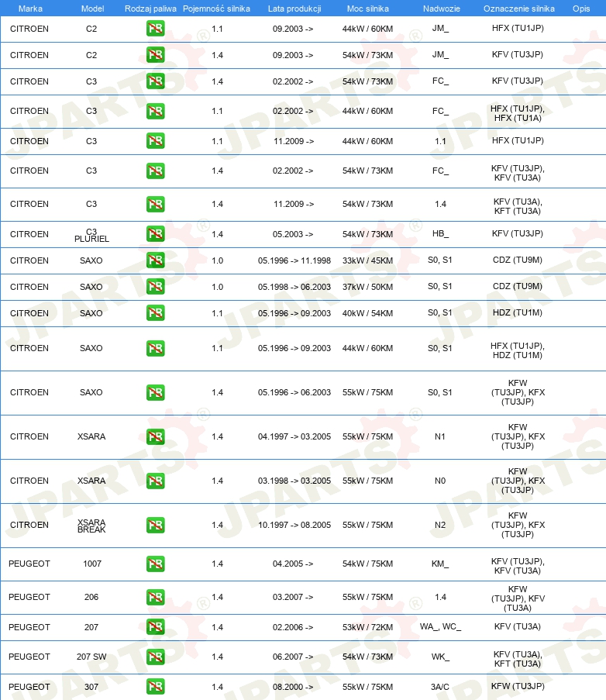Click the date range 05.1998 -> 06.2003
This screenshot has height=700, width=606.
point(294,287)
